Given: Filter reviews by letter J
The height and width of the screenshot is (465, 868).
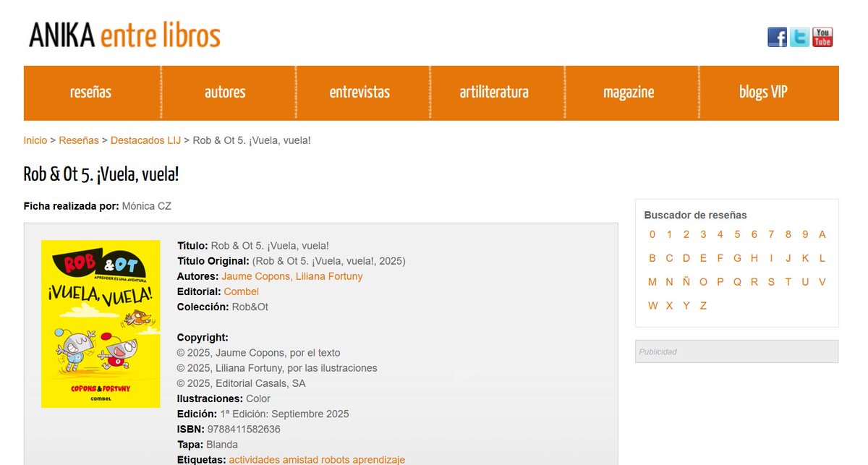Looking at the screenshot, I should [788, 258].
